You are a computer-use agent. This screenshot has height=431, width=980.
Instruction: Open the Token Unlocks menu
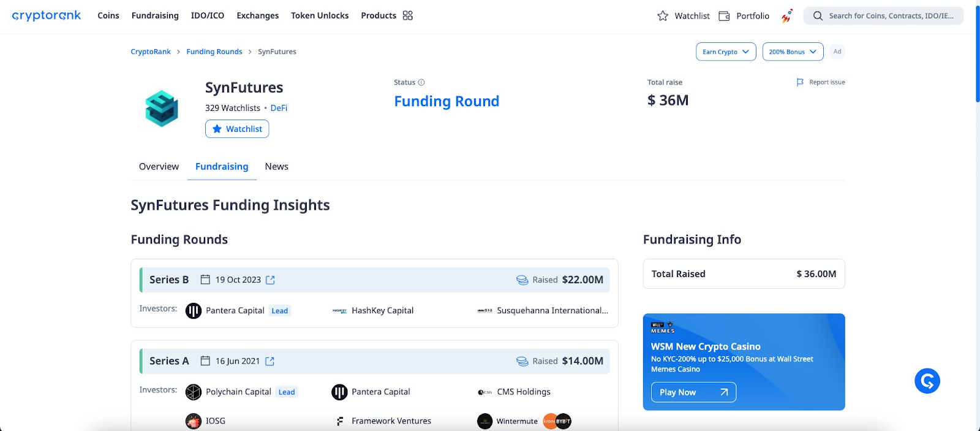[x=320, y=15]
